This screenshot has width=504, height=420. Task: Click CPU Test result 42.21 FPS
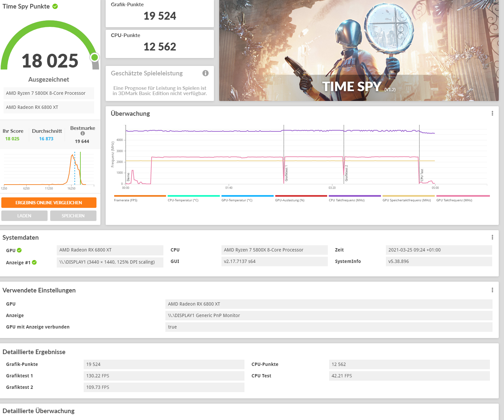coord(409,376)
